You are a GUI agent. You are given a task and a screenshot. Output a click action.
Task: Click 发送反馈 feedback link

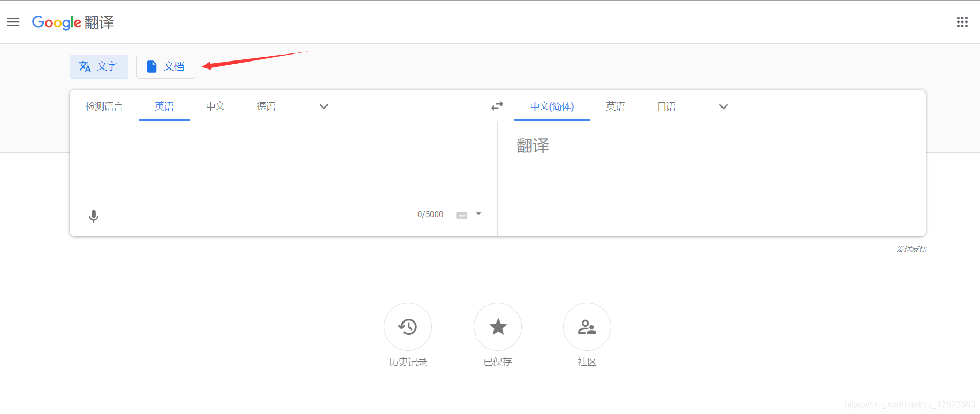911,249
